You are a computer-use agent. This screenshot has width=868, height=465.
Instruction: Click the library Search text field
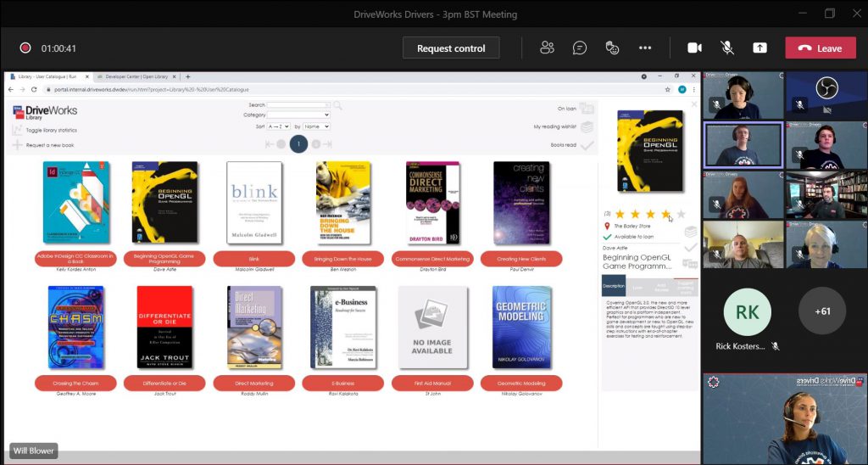298,104
